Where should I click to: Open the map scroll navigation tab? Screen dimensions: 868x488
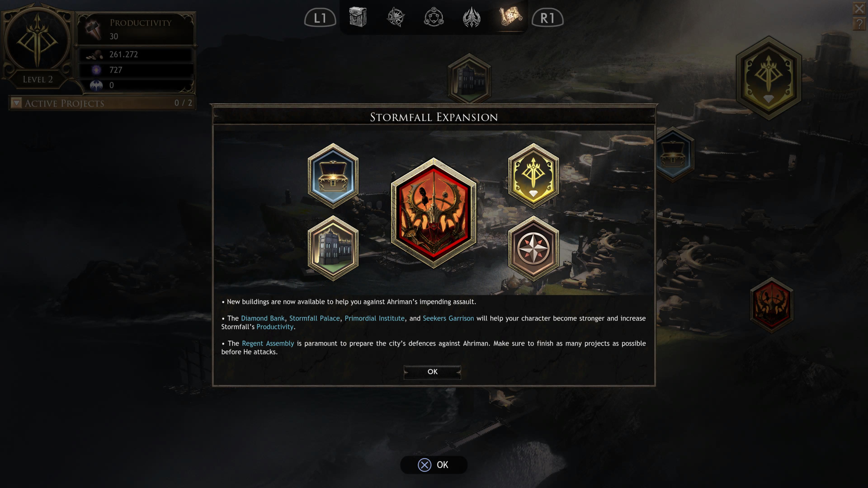tap(510, 16)
